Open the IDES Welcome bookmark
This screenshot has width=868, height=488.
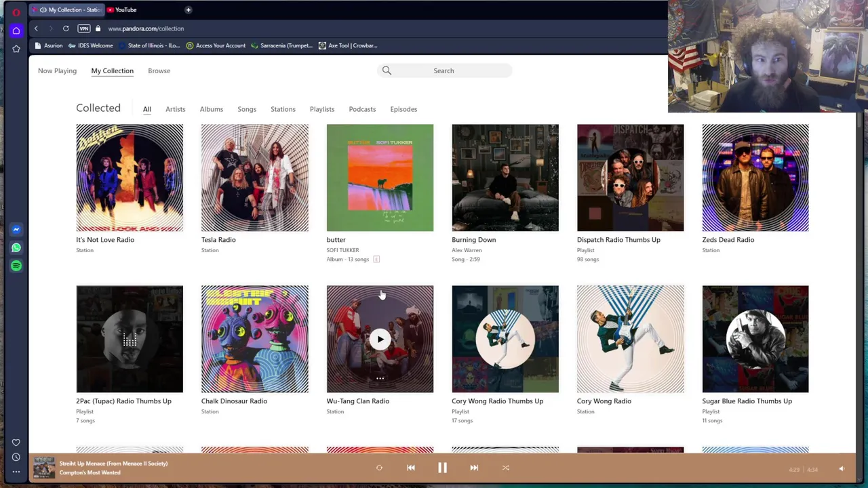click(x=91, y=45)
